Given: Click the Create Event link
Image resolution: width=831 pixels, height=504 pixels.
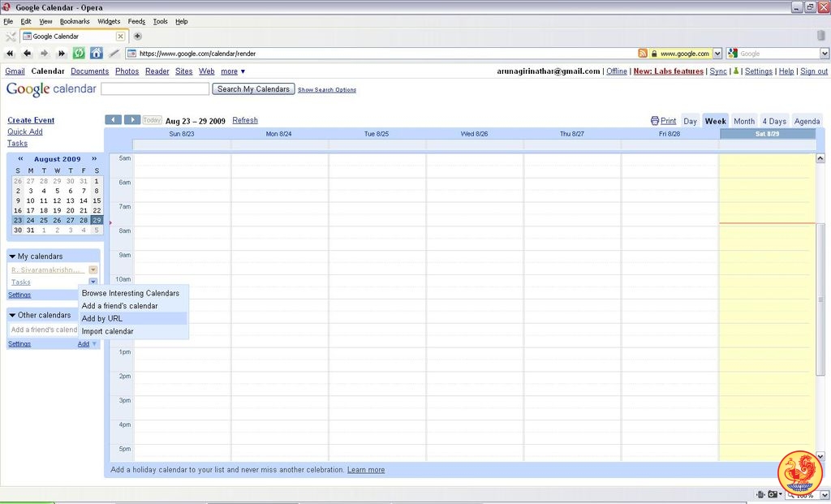Looking at the screenshot, I should point(31,120).
